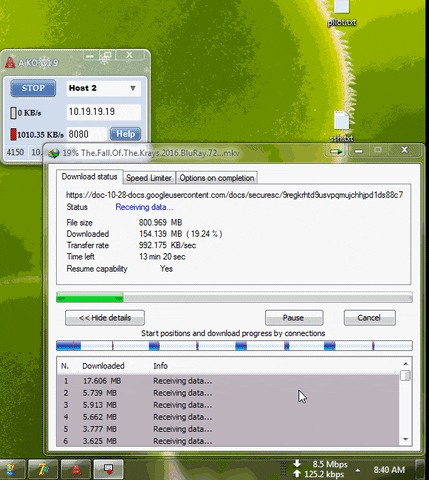
Task: Open the IDM download taskbar icon
Action: click(108, 469)
